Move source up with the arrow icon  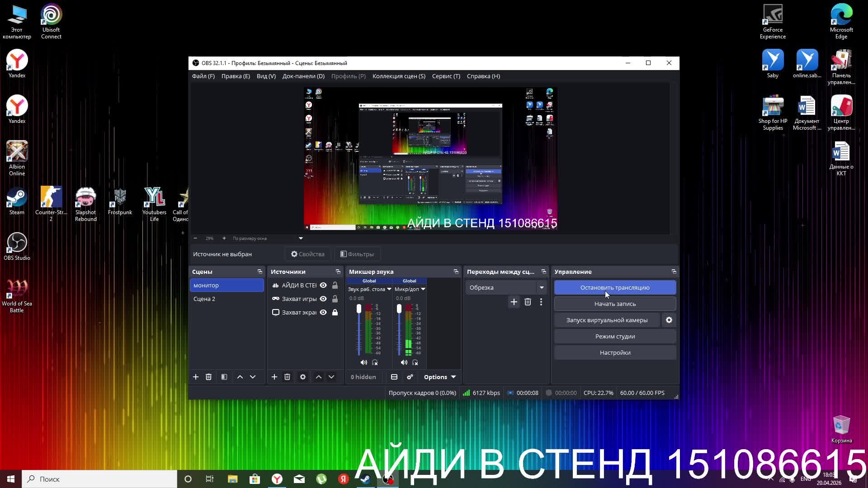click(319, 377)
